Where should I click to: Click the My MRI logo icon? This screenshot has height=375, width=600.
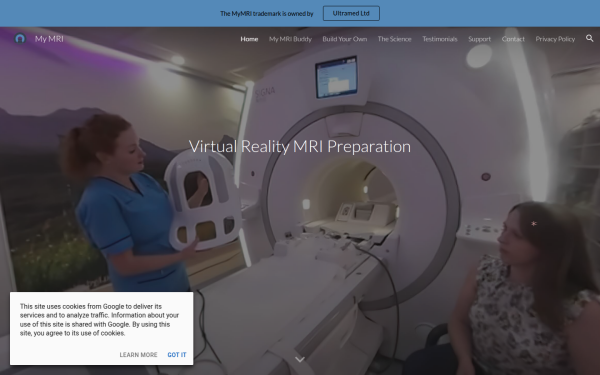(x=20, y=39)
